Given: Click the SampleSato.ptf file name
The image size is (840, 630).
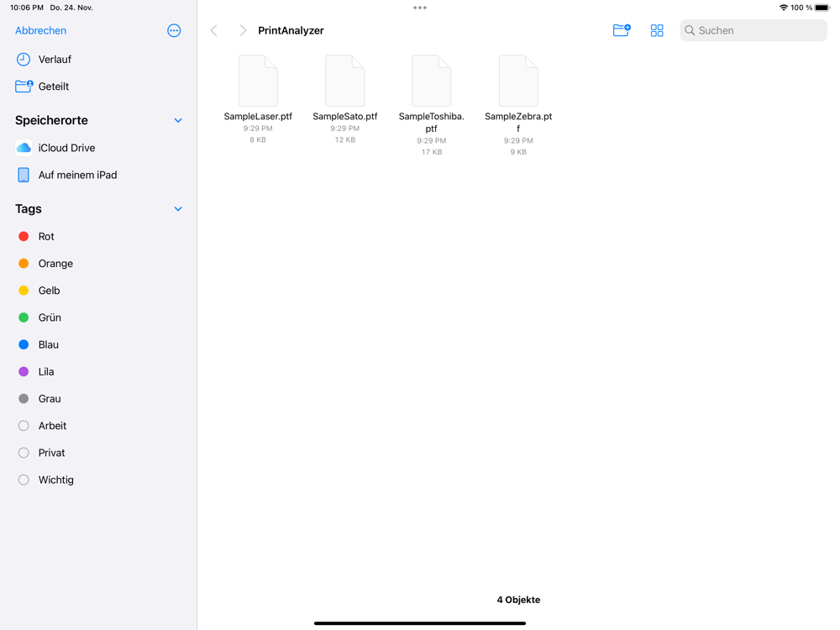Looking at the screenshot, I should pyautogui.click(x=345, y=116).
